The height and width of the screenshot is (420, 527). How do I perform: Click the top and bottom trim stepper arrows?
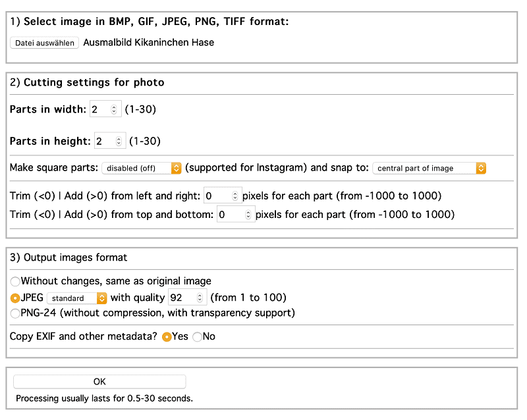(248, 215)
